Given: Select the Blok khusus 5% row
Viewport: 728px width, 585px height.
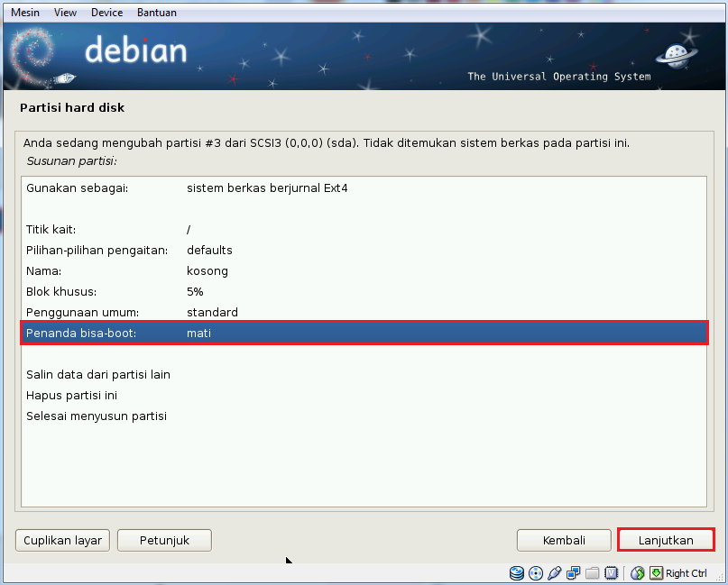Looking at the screenshot, I should 364,291.
